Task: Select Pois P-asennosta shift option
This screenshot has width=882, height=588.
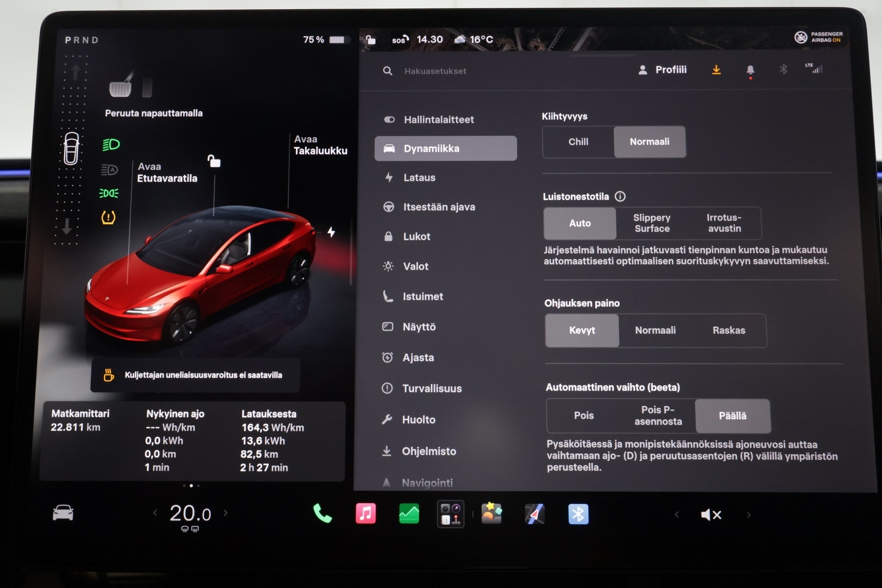Action: [658, 415]
